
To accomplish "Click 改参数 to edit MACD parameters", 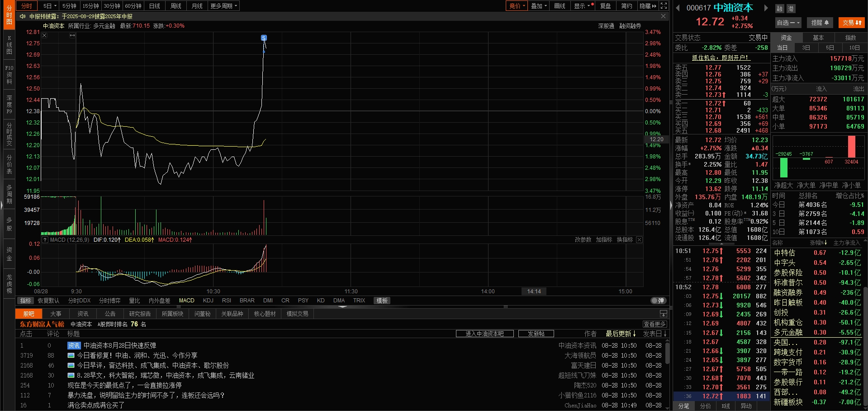I will tap(583, 240).
